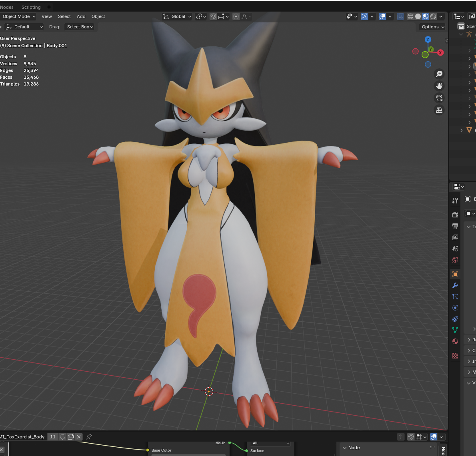
Task: Click the green Surface input socket
Action: pos(246,450)
